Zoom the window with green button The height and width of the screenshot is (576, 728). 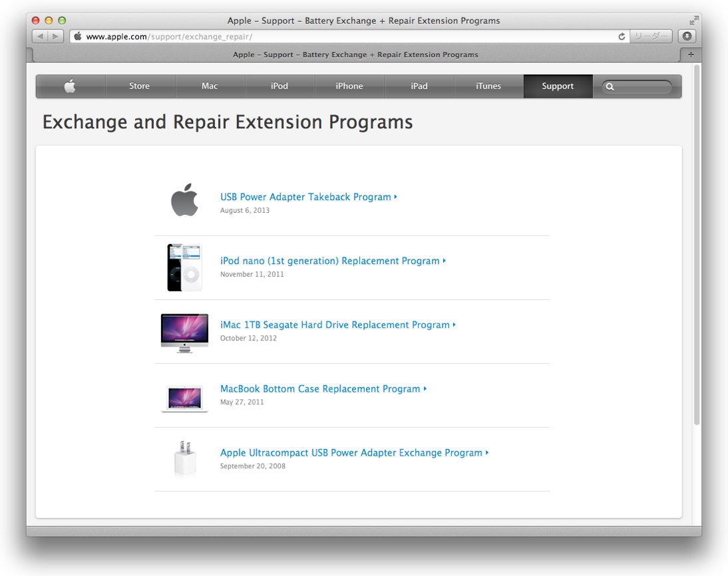coord(62,21)
